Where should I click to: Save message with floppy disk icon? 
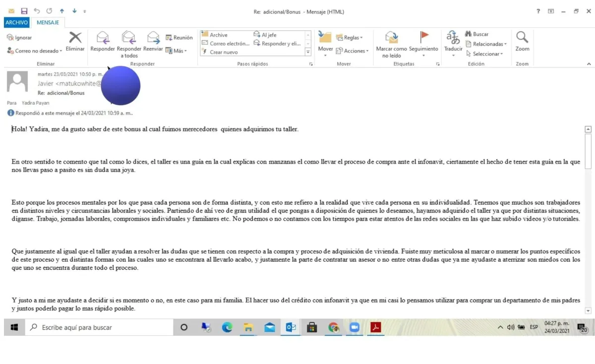24,11
